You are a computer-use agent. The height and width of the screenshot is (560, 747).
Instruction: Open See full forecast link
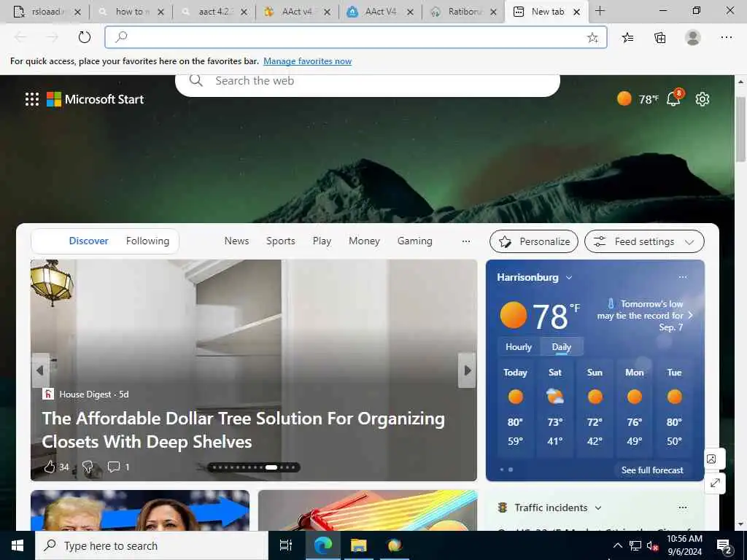tap(652, 470)
